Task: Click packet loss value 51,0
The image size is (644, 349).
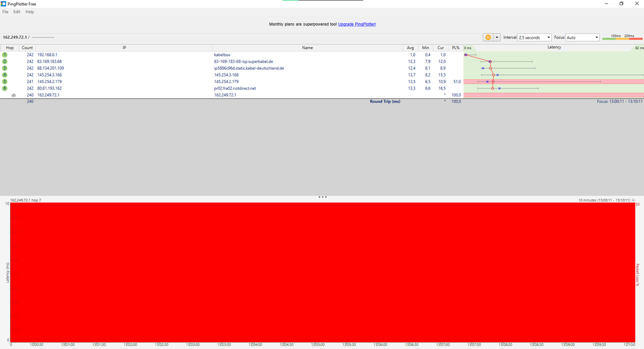Action: tap(456, 82)
